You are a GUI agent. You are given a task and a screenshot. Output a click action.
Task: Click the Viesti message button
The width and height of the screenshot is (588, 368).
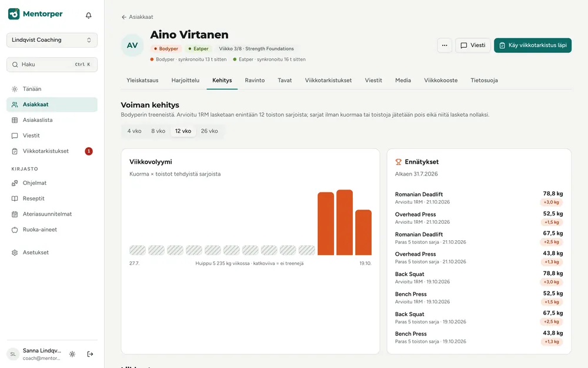(473, 45)
